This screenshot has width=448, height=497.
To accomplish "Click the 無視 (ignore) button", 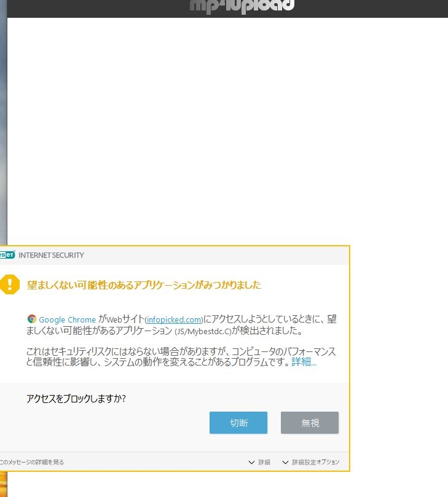I will pyautogui.click(x=310, y=423).
